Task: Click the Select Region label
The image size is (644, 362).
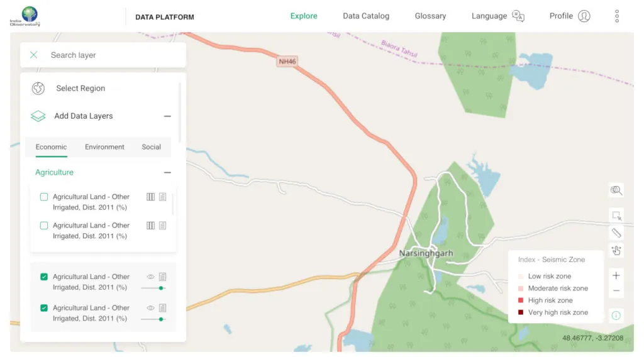Action: (80, 88)
